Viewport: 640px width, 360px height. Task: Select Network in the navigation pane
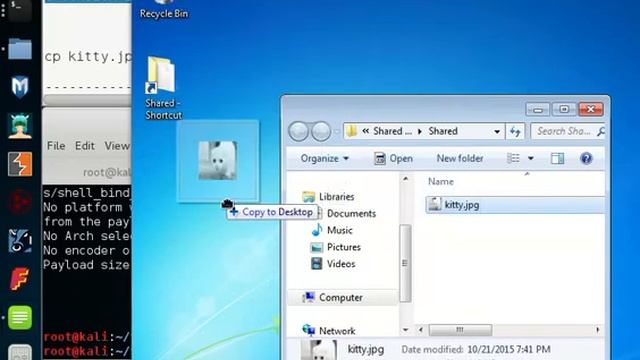coord(329,331)
